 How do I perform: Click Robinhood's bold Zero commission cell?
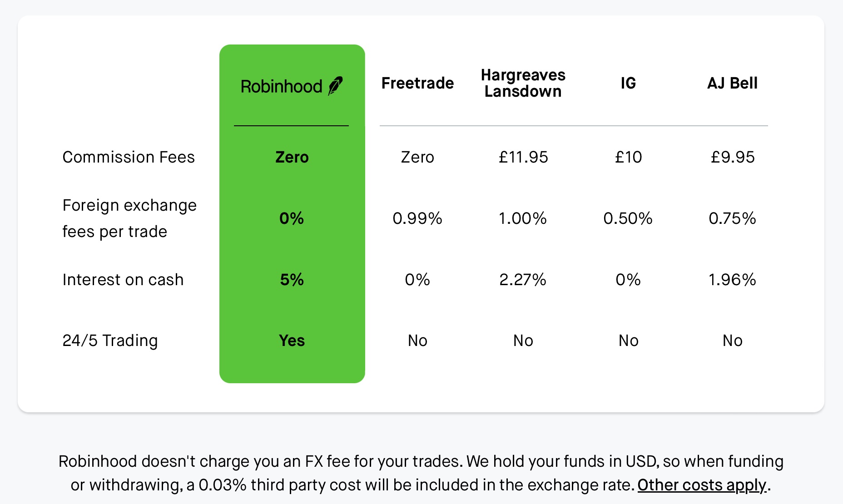pyautogui.click(x=292, y=157)
